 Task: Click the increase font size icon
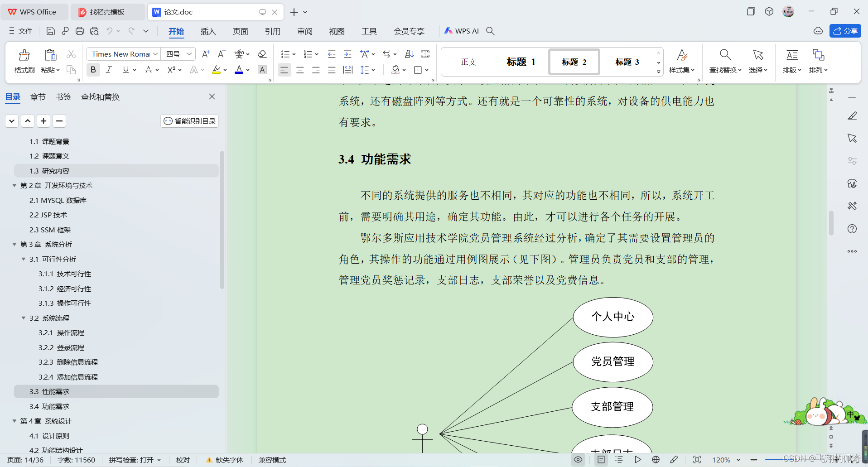pos(206,54)
